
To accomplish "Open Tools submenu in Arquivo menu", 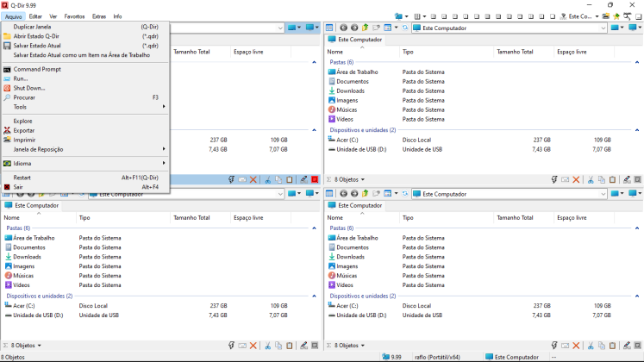I will (86, 107).
